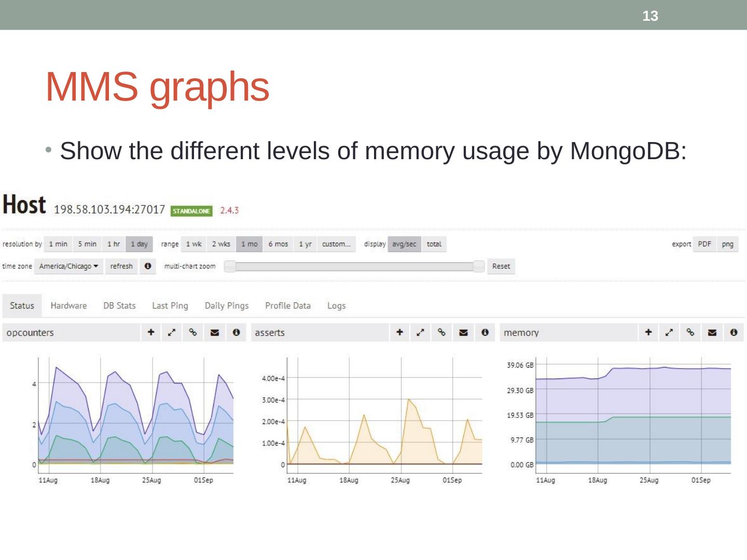Show info for the opcounters chart
The image size is (747, 560).
(237, 332)
